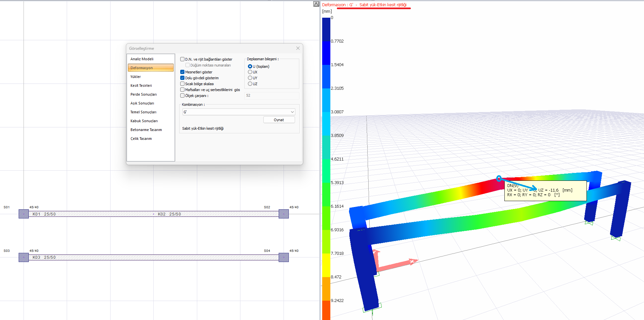The image size is (644, 320).
Task: Choose UX displacement radio button
Action: click(x=250, y=72)
